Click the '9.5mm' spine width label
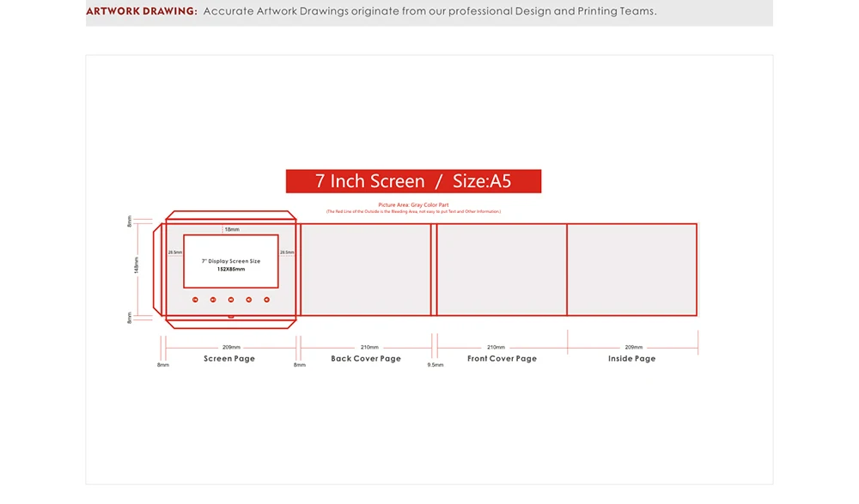This screenshot has width=859, height=504. tap(436, 365)
